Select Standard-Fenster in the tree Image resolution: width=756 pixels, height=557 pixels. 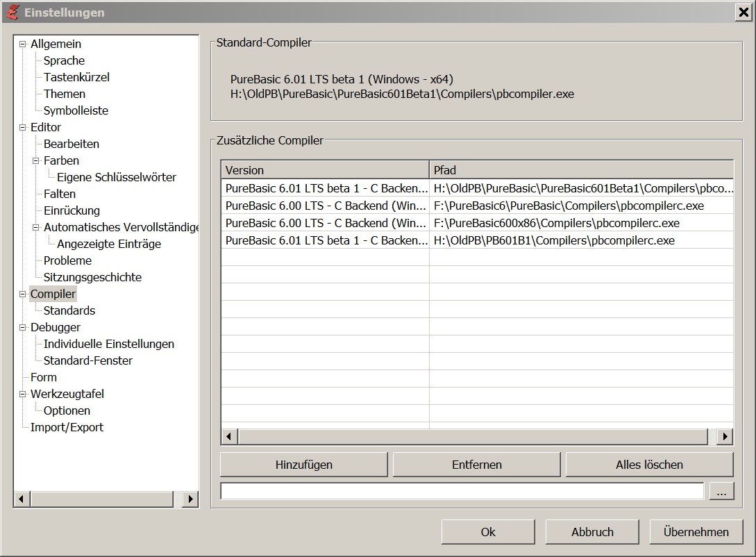(87, 360)
